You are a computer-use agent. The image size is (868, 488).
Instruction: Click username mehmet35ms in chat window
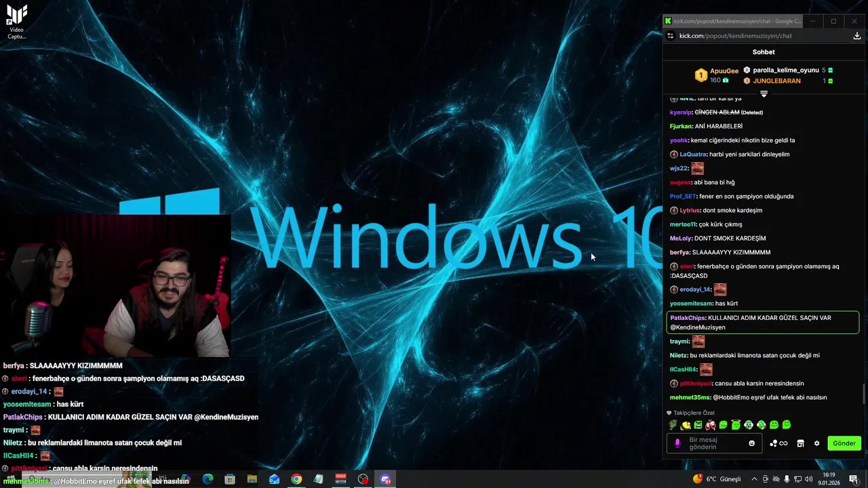click(690, 397)
